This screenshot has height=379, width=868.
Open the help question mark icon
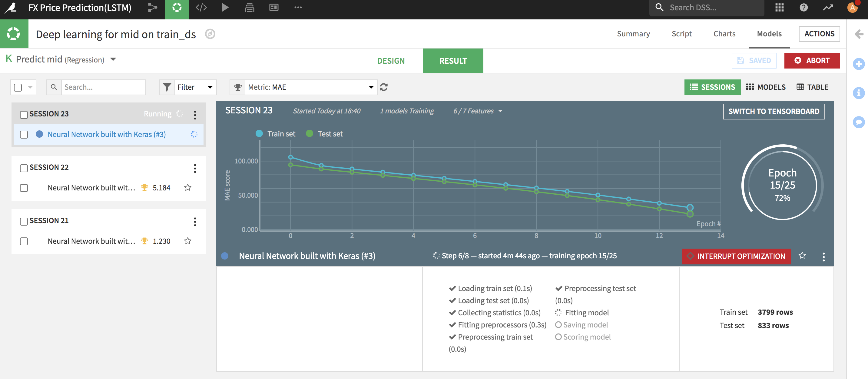[x=803, y=7]
